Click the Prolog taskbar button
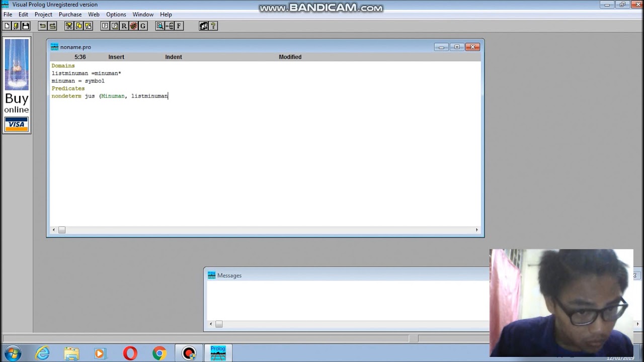Screen dimensions: 644x362 point(218,353)
